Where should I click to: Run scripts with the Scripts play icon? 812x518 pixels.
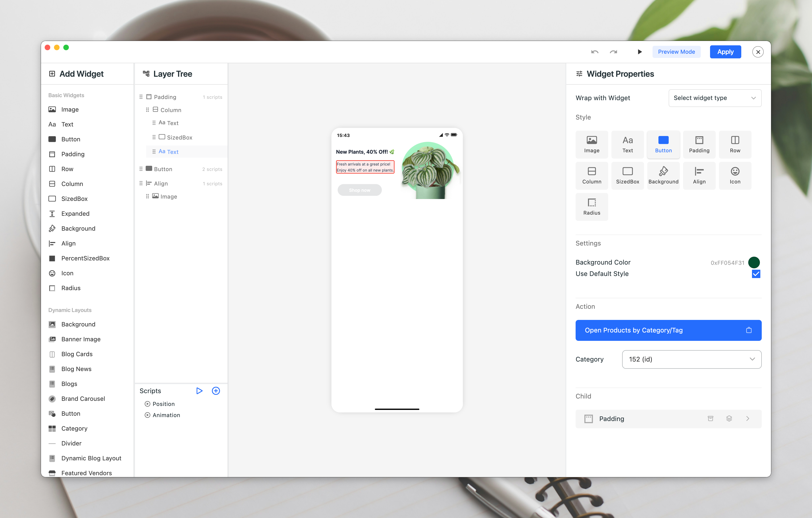pos(199,391)
